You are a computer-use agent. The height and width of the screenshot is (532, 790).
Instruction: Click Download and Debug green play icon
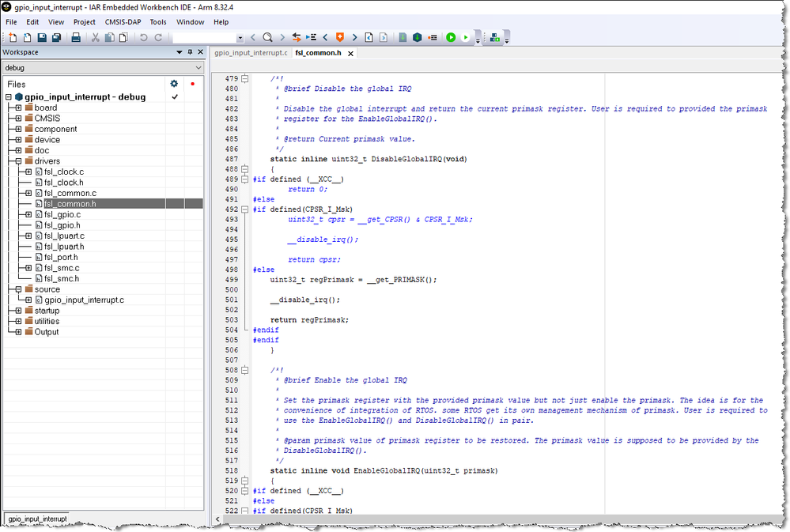tap(451, 37)
